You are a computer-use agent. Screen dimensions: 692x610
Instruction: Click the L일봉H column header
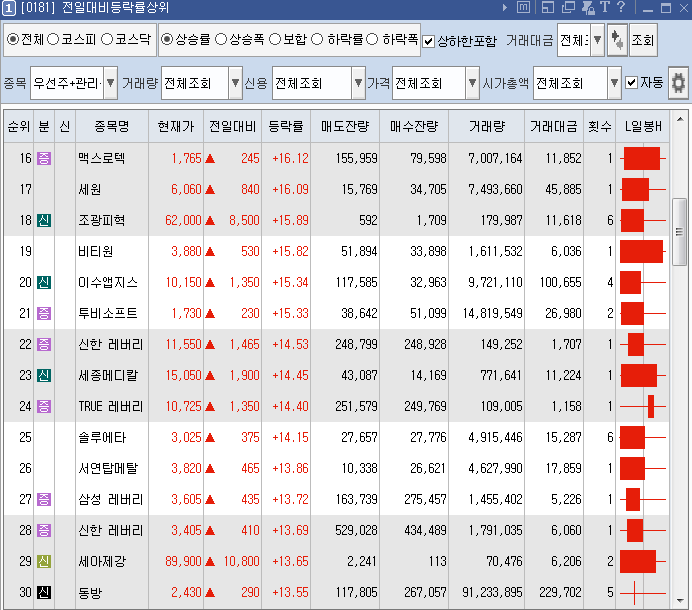643,127
